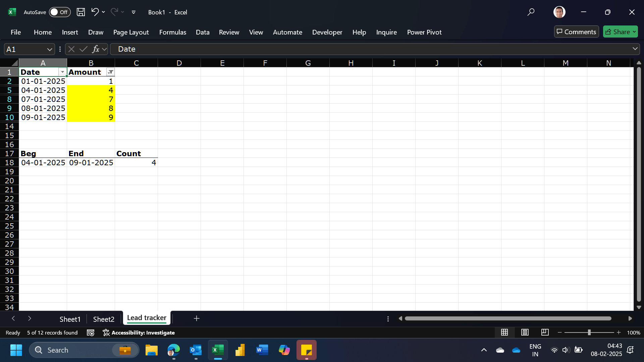This screenshot has height=362, width=644.
Task: Click the Save icon in title bar
Action: (x=80, y=12)
